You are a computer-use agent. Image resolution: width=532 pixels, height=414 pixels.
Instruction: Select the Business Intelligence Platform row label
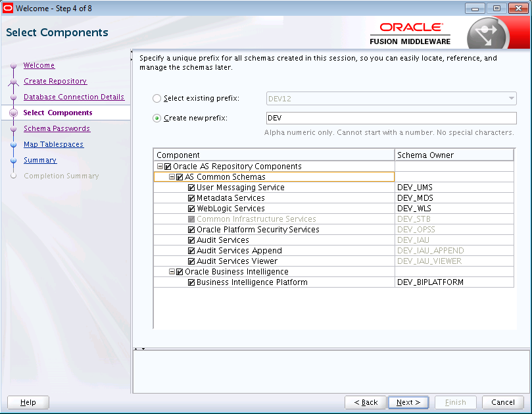[252, 282]
